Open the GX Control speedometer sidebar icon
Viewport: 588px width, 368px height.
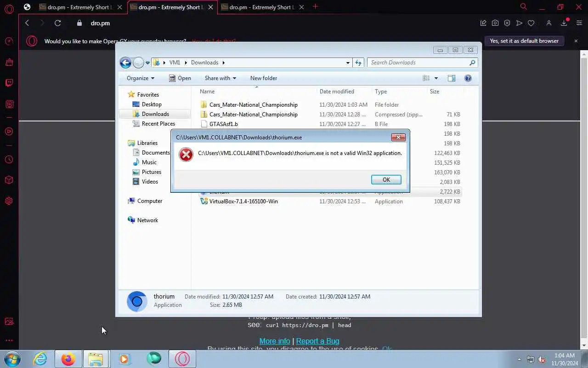pyautogui.click(x=9, y=41)
